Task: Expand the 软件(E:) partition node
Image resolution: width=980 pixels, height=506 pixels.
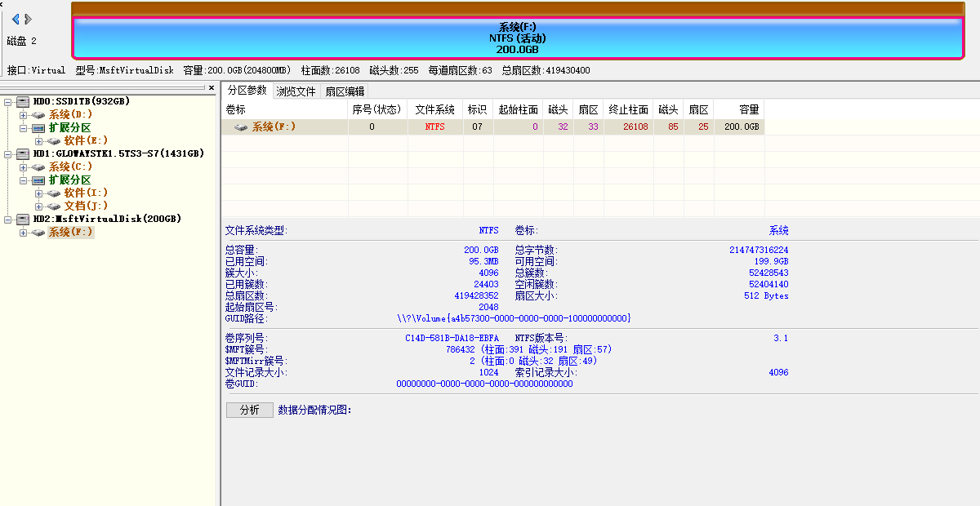Action: coord(39,141)
